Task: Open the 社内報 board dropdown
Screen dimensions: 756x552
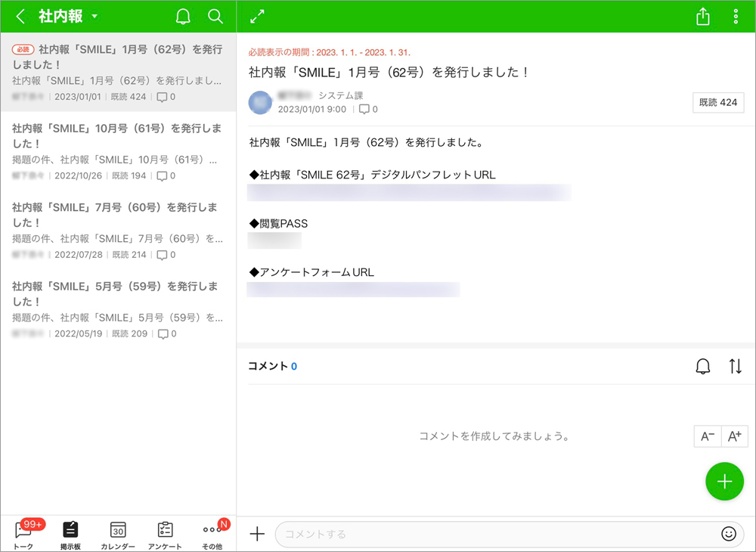Action: click(x=94, y=17)
